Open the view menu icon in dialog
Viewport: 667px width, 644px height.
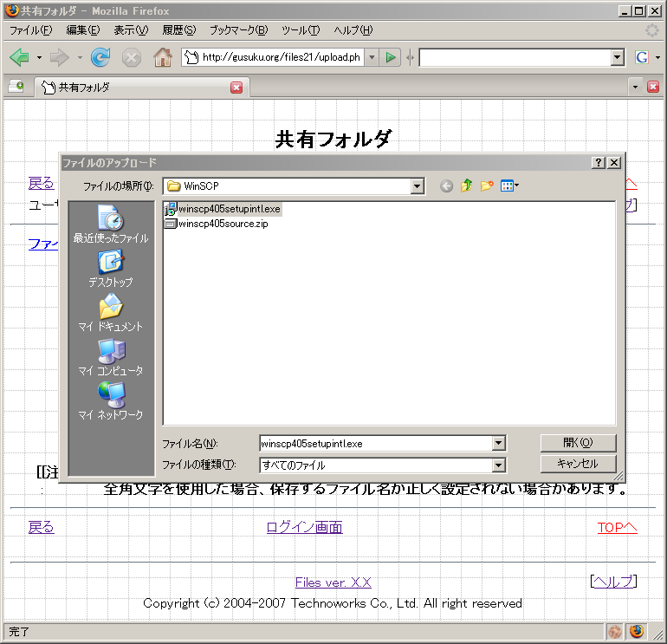click(x=509, y=185)
